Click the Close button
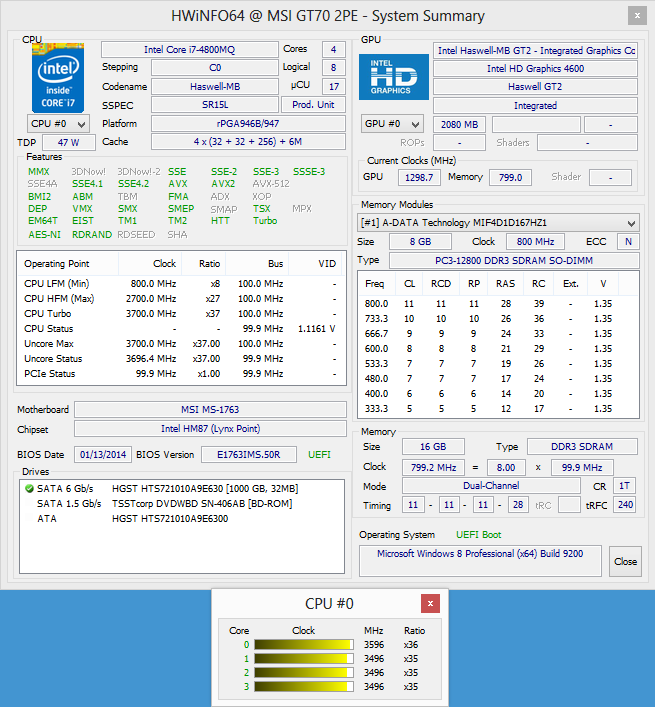This screenshot has height=707, width=655. coord(625,561)
